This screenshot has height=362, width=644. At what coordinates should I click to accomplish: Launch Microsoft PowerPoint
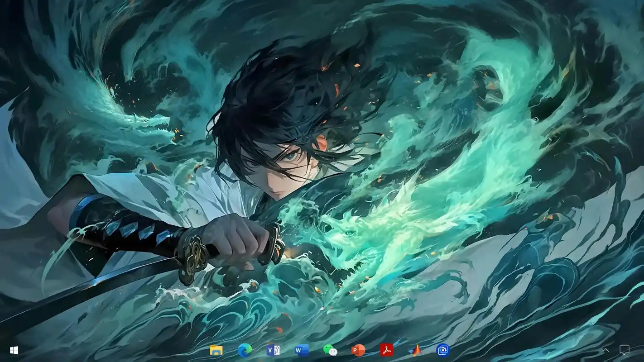358,350
